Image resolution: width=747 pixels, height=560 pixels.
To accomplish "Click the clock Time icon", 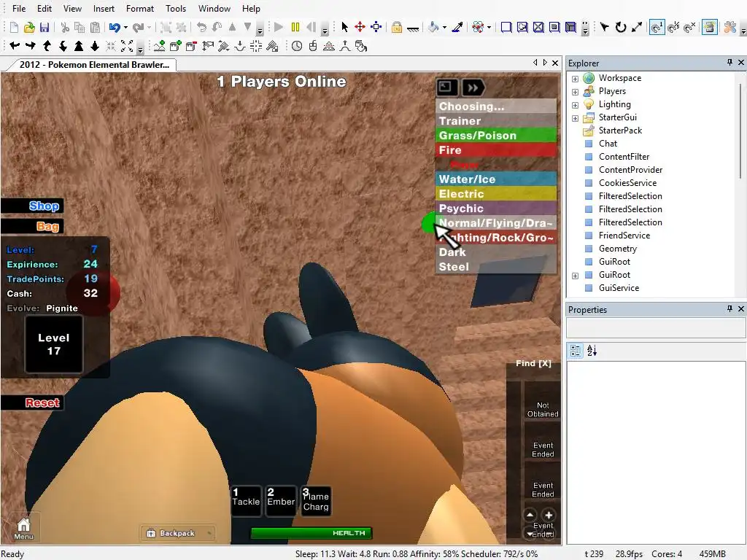I will [x=297, y=46].
